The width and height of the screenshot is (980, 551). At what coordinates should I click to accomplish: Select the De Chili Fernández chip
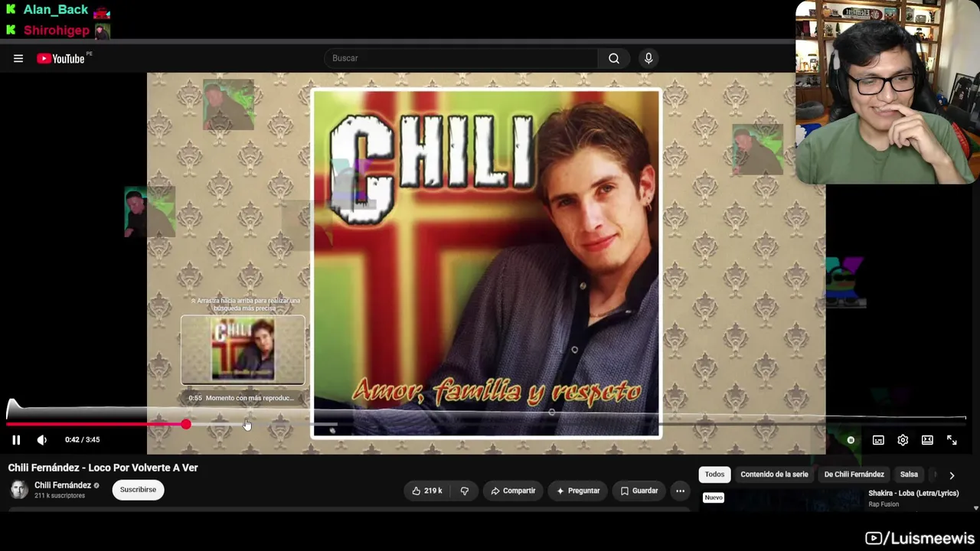pyautogui.click(x=854, y=474)
